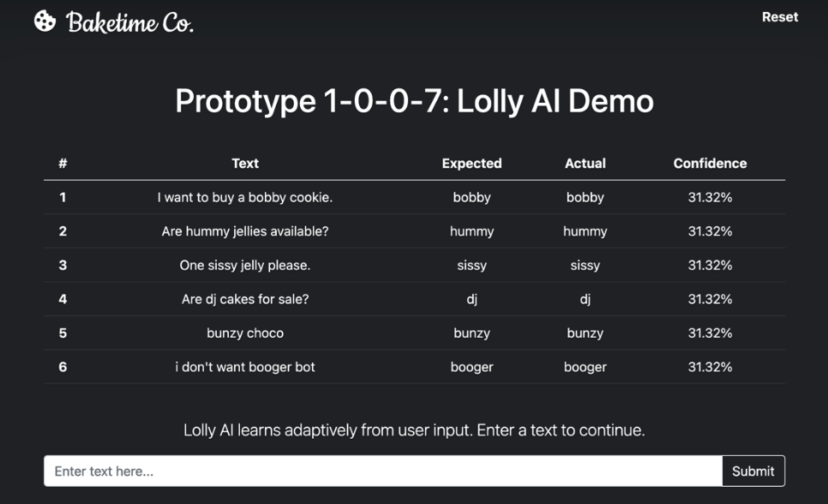Viewport: 828px width, 504px height.
Task: Click the Actual column header
Action: pos(585,163)
